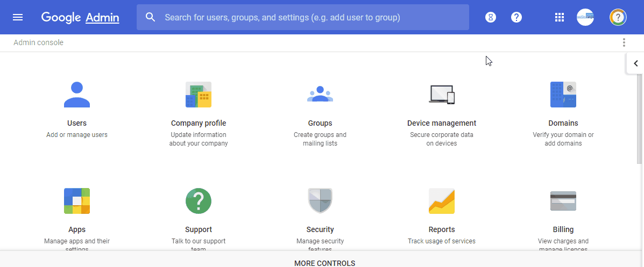Click the Reports label

pos(442,230)
